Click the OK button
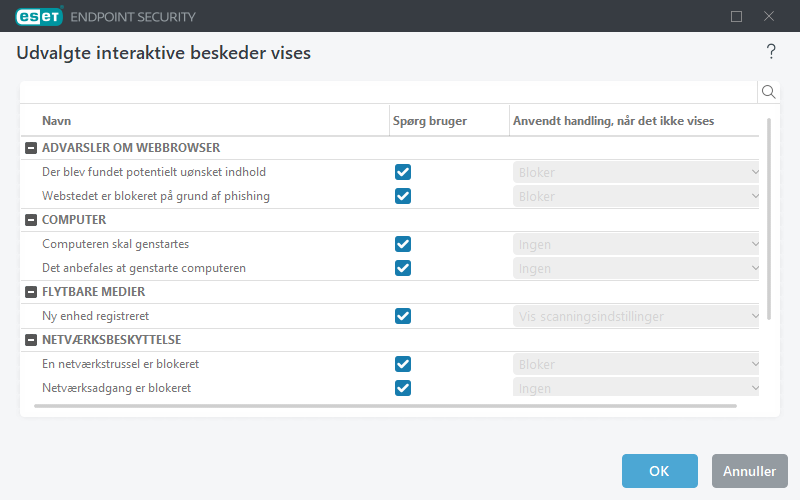800x500 pixels. point(659,471)
